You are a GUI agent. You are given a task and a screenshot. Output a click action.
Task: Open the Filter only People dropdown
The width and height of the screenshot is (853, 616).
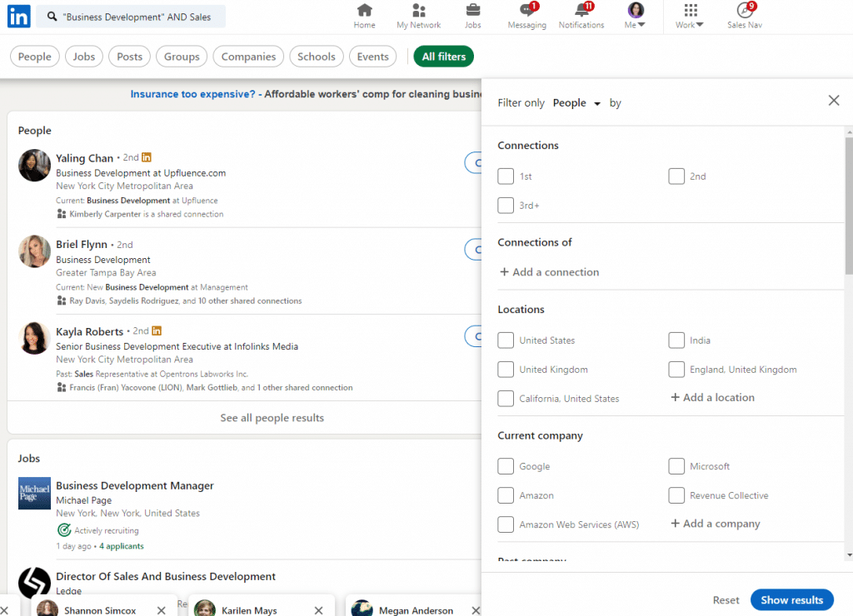pos(576,102)
